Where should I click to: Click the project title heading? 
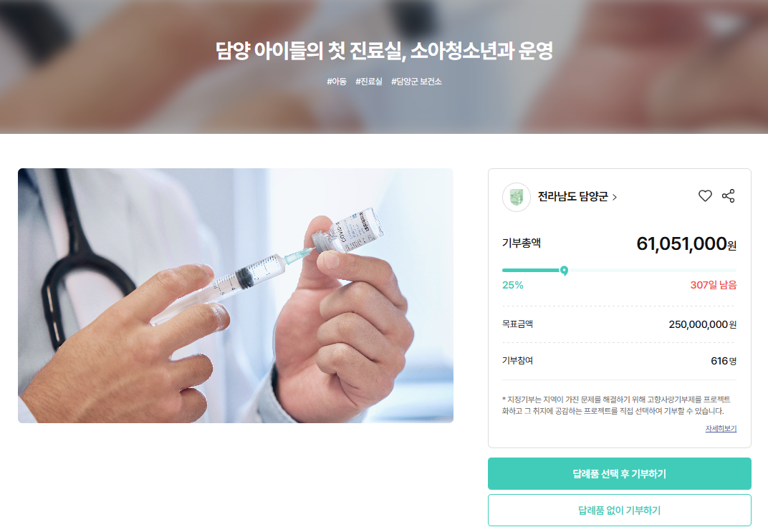[x=384, y=50]
